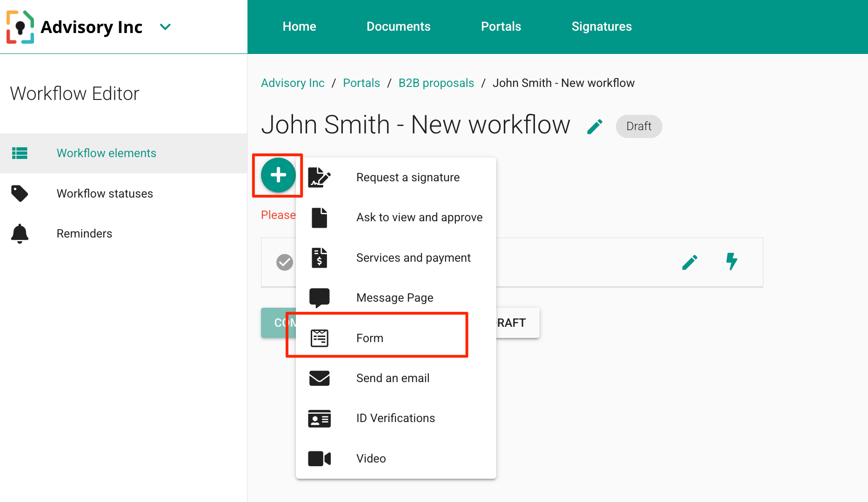Open the Documents tab in top navigation
The height and width of the screenshot is (502, 868).
tap(398, 26)
